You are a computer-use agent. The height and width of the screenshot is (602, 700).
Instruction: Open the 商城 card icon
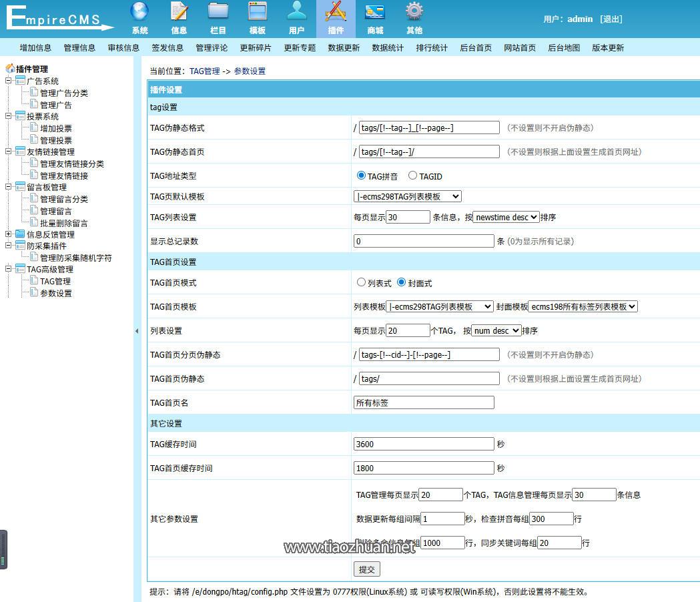375,12
